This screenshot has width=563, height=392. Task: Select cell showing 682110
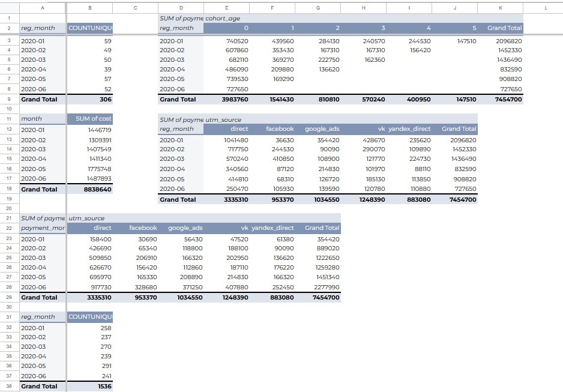pyautogui.click(x=226, y=59)
